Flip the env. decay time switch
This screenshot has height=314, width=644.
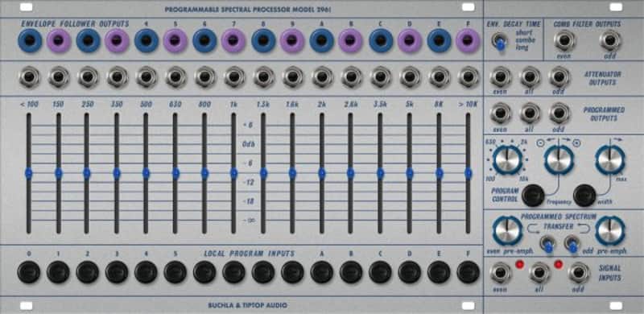[x=499, y=43]
